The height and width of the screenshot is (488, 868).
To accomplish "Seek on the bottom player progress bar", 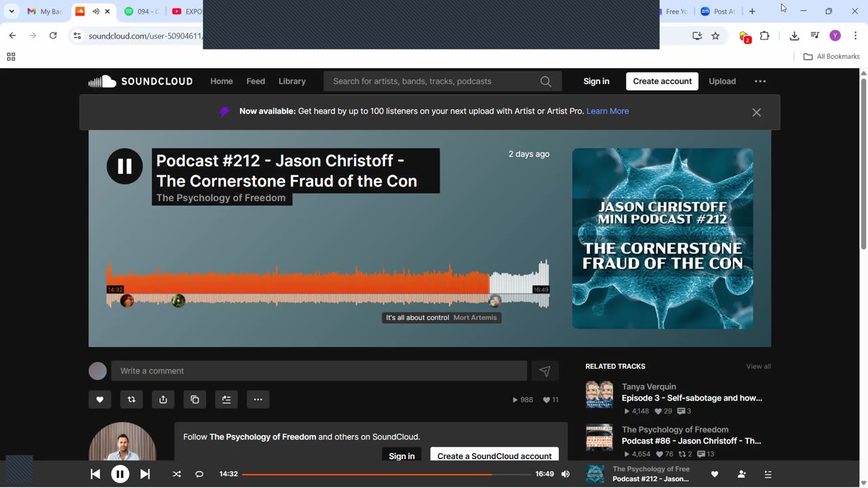I will point(387,474).
